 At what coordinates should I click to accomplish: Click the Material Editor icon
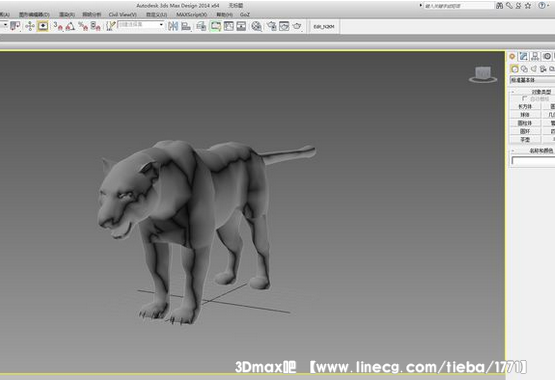tap(256, 26)
